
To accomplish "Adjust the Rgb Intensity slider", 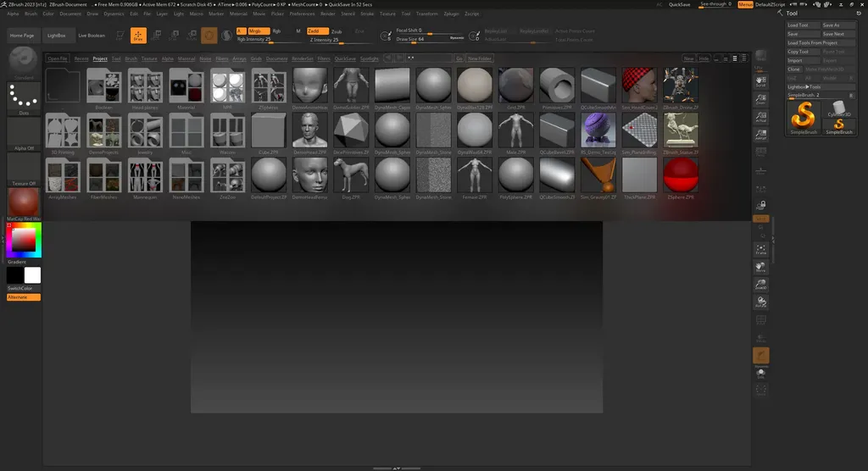I will point(270,40).
